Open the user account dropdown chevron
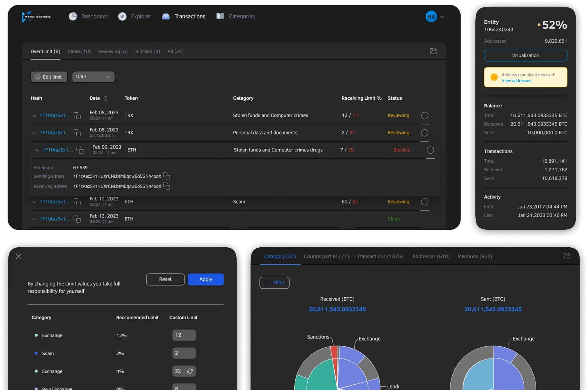Screen dimensions: 588x390 click(x=442, y=16)
